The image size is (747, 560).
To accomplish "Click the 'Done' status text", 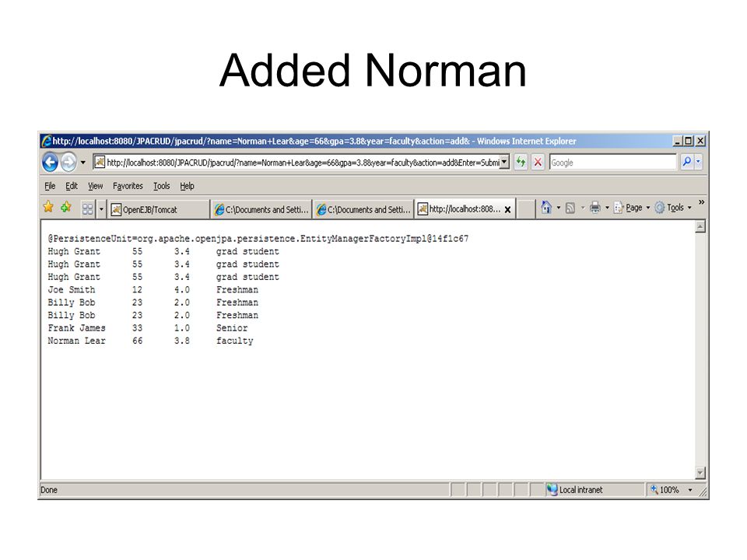I will [49, 489].
